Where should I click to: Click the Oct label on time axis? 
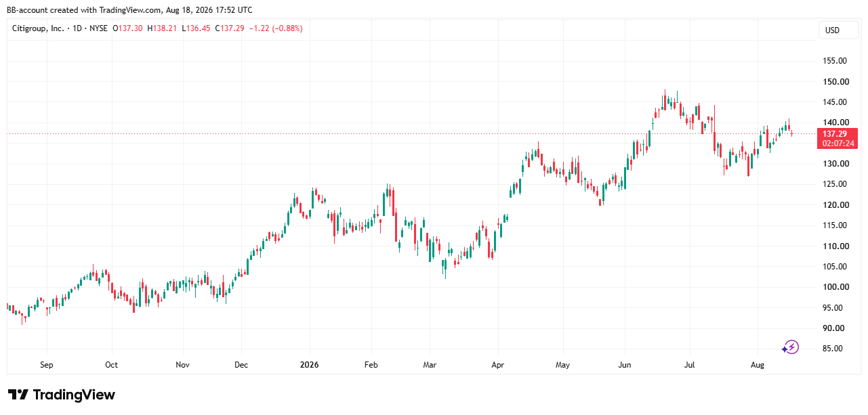112,365
